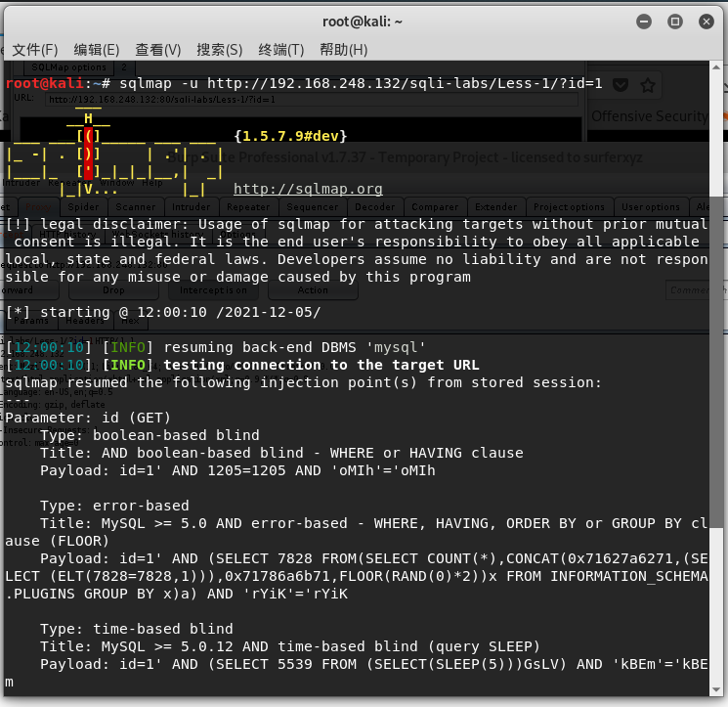Switch to Comparer tab in Burp Suite
728x707 pixels.
click(435, 206)
